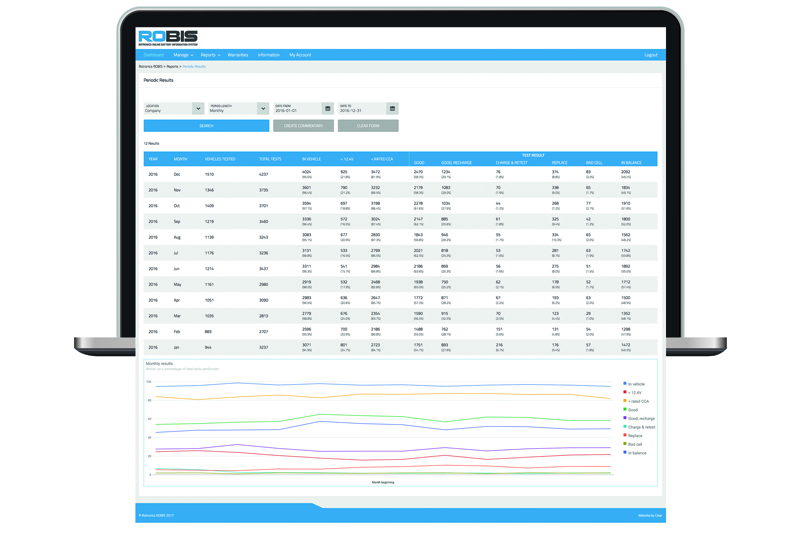Expand the Period Length Monthly dropdown

[262, 108]
